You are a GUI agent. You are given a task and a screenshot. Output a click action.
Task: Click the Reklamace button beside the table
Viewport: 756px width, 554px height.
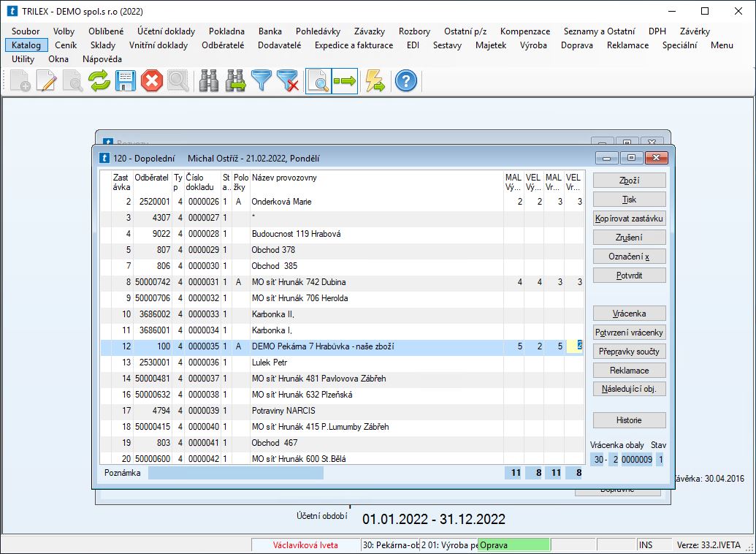(x=629, y=371)
